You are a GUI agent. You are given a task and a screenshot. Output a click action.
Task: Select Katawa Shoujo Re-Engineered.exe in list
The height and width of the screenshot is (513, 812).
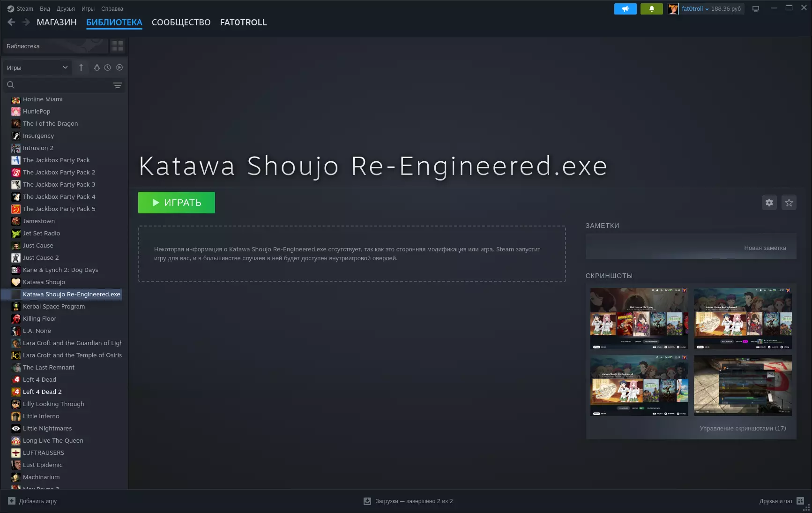coord(62,294)
